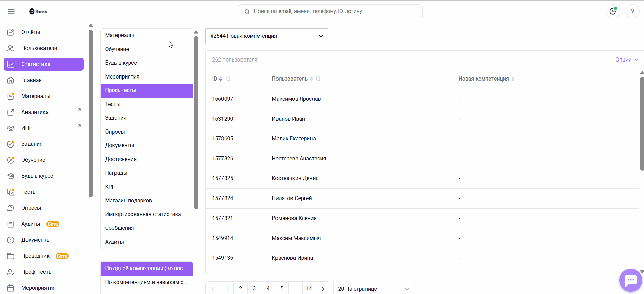
Task: Sort table by ID column
Action: click(x=221, y=79)
